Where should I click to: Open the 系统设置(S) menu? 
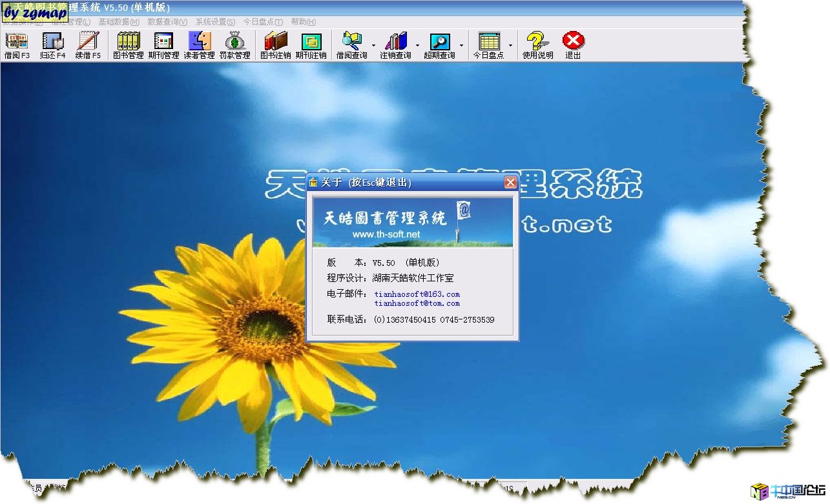pos(215,22)
